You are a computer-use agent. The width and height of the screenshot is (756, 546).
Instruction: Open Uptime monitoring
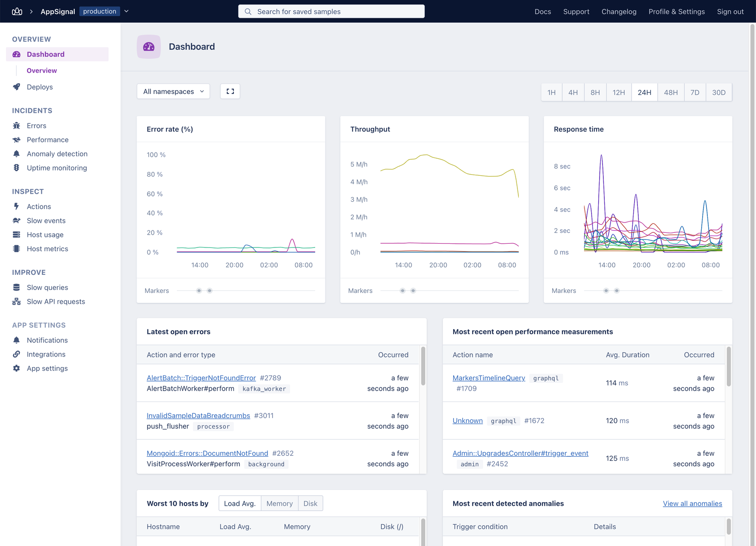[x=57, y=168]
